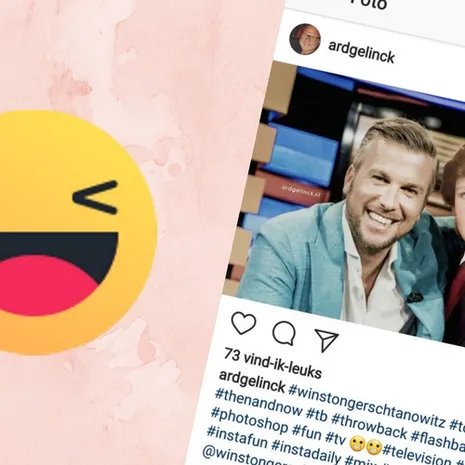Open comments with speech bubble icon
Viewport: 465px width, 465px height.
tap(284, 333)
